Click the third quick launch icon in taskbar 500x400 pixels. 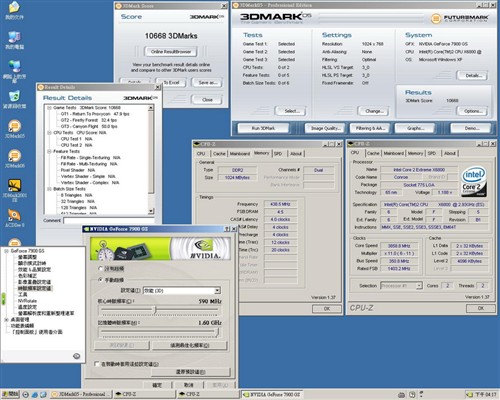point(43,394)
